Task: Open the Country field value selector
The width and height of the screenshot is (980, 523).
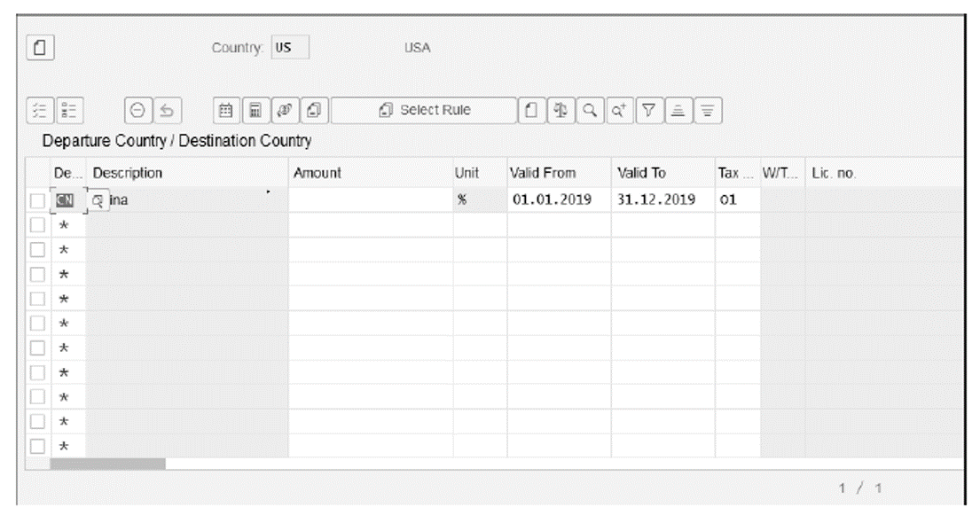Action: point(292,48)
